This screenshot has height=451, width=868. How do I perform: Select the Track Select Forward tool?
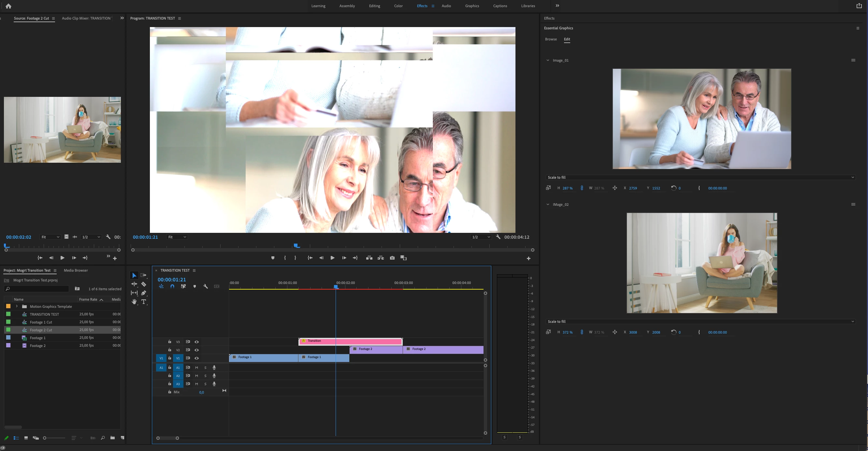click(x=144, y=276)
